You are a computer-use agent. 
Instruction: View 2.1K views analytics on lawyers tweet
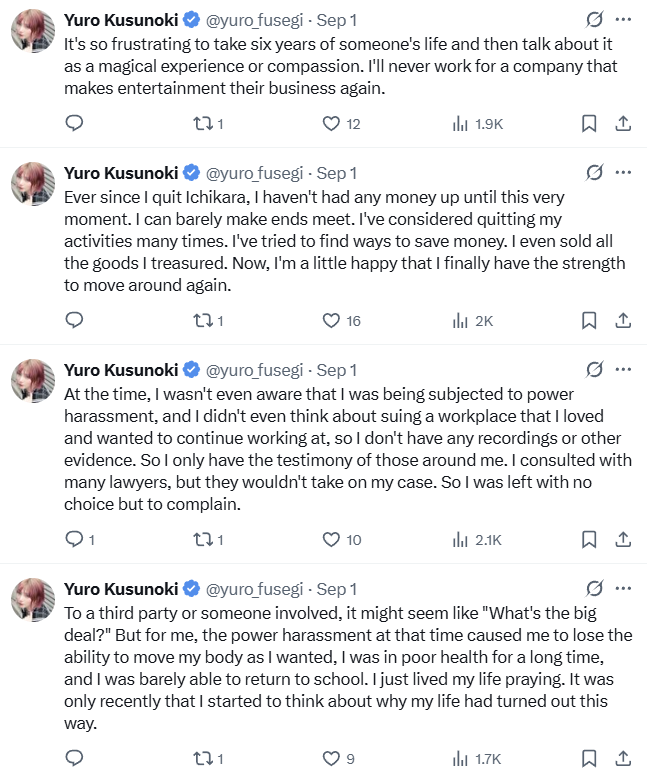click(477, 540)
